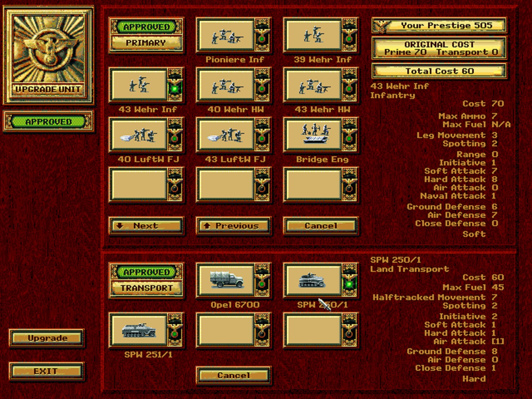This screenshot has height=399, width=532.
Task: Toggle the lit green indicator for 43 Wehr Inf
Action: 175,89
